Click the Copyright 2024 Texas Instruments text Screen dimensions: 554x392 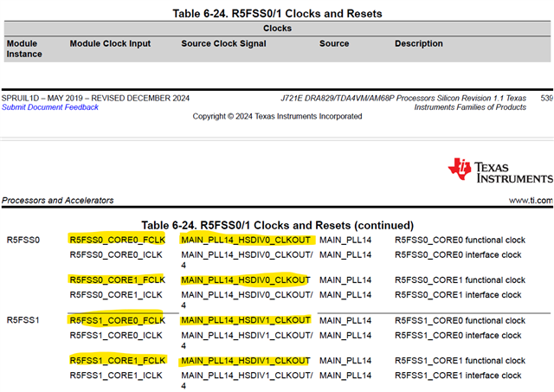tap(277, 117)
